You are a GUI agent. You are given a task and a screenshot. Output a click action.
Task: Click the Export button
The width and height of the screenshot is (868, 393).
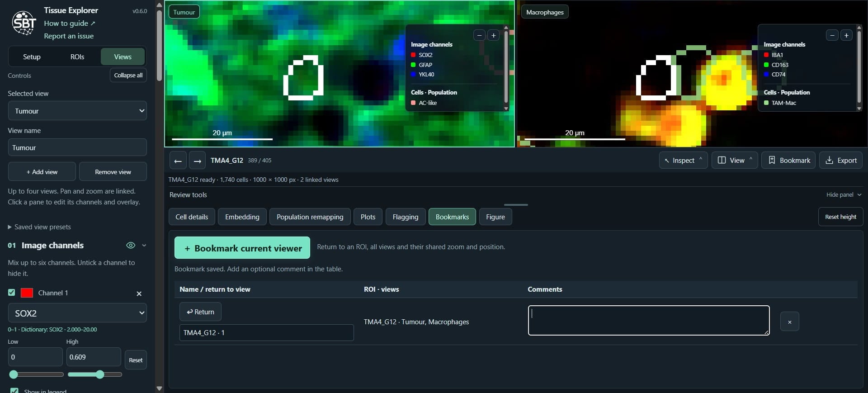pyautogui.click(x=841, y=161)
